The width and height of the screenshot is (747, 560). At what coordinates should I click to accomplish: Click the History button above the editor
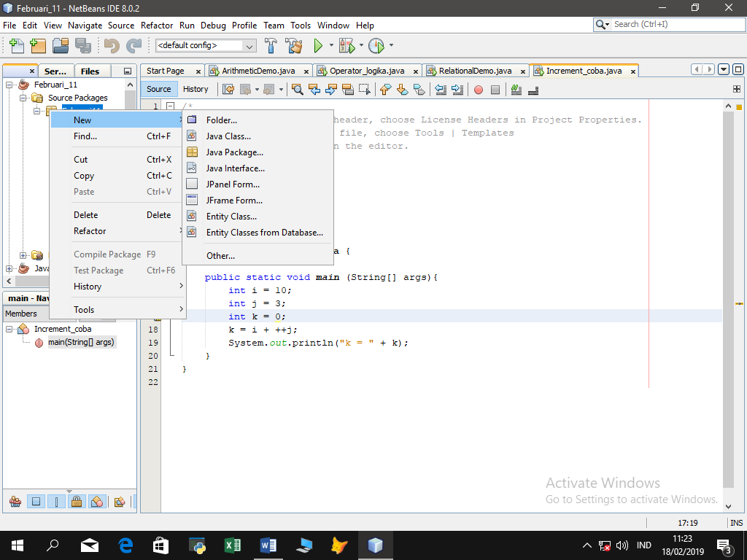click(x=196, y=89)
